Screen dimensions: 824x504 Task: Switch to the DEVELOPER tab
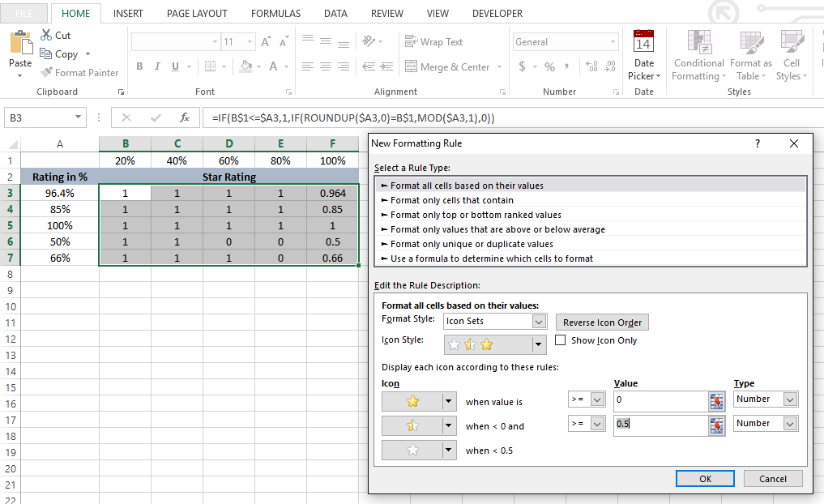[x=497, y=14]
